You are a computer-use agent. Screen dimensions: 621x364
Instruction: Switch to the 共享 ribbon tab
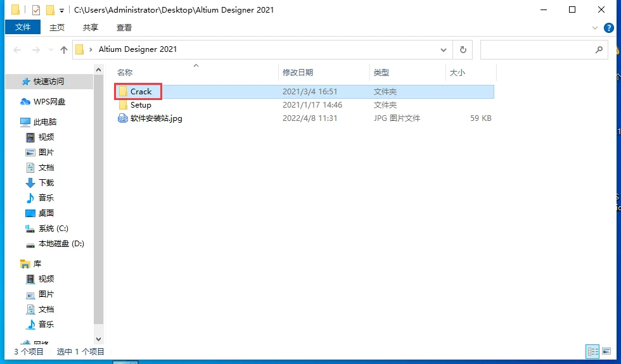(90, 27)
